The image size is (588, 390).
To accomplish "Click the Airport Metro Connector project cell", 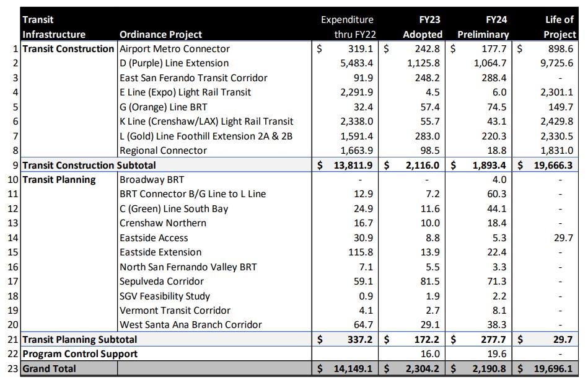I will (x=175, y=49).
